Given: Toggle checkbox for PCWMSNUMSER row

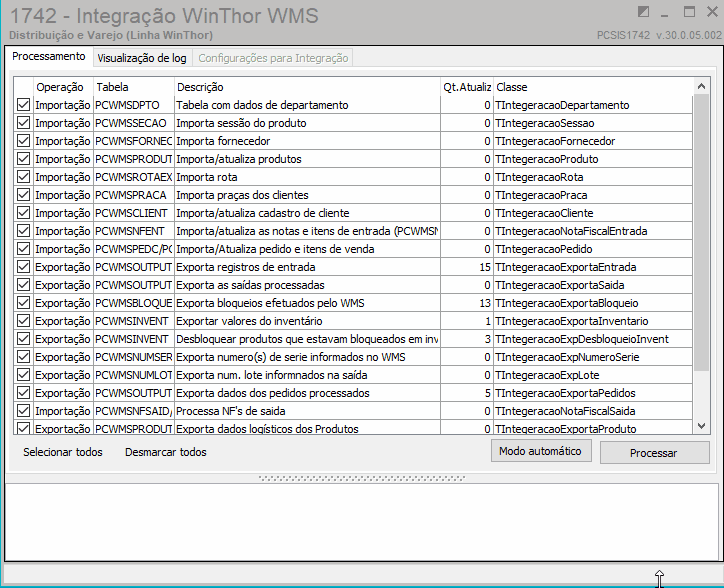Looking at the screenshot, I should pyautogui.click(x=24, y=357).
